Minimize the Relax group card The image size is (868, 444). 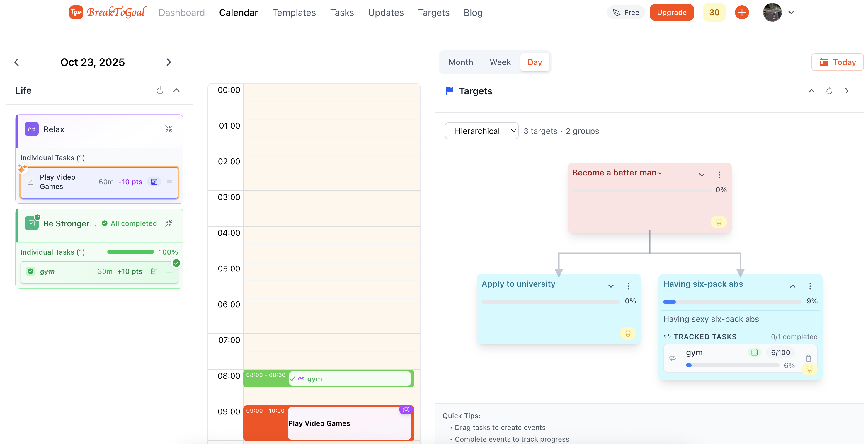pyautogui.click(x=169, y=129)
